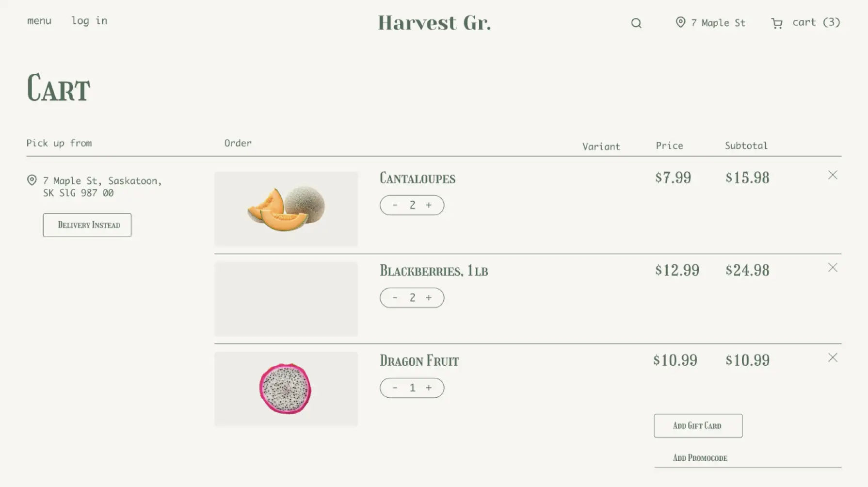Click the Add Gift Card button
Image resolution: width=868 pixels, height=487 pixels.
(x=698, y=425)
